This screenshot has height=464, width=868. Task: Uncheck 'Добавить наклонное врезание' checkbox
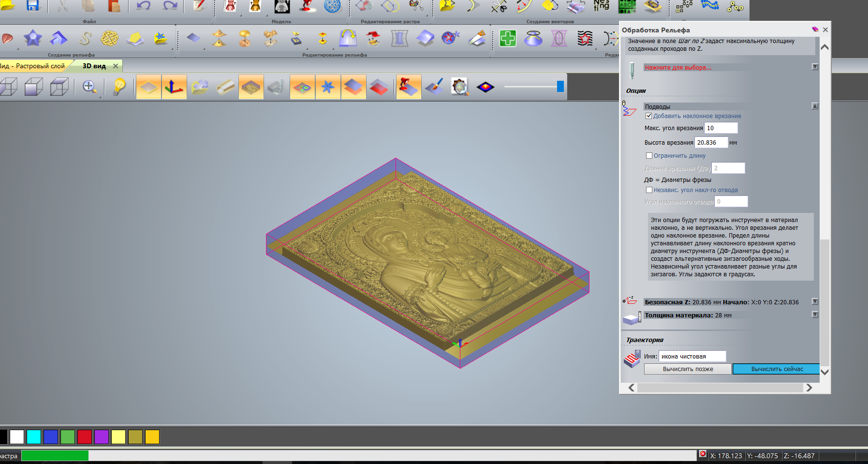point(649,116)
